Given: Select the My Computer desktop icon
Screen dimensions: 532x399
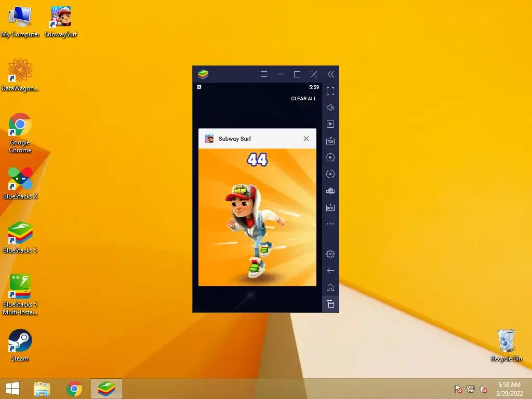Looking at the screenshot, I should [20, 22].
